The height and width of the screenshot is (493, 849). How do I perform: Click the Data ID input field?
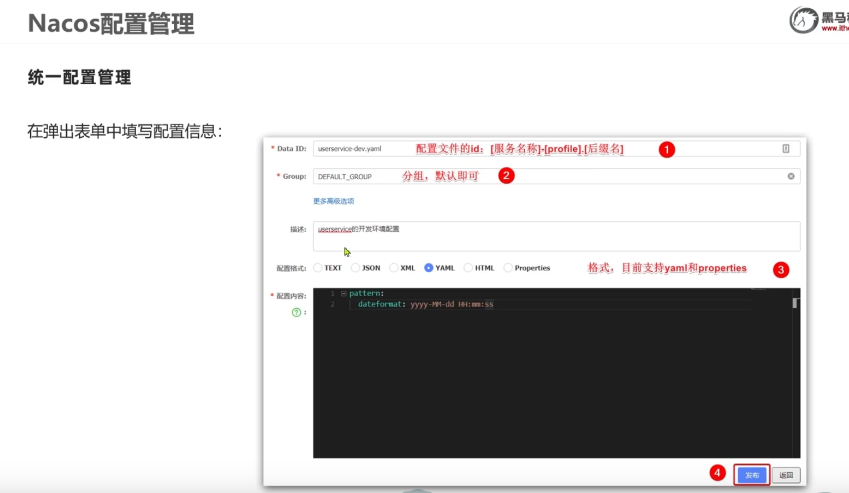[556, 148]
